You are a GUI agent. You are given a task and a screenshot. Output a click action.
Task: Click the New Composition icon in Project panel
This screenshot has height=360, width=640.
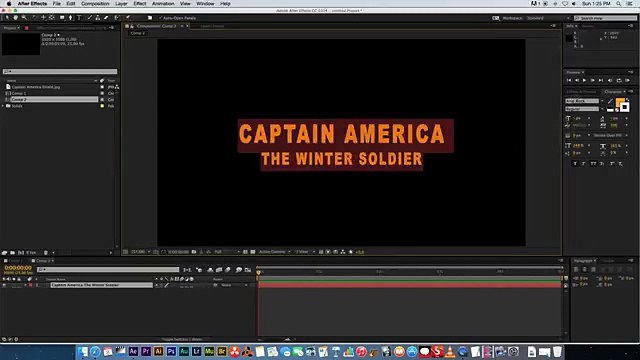tap(21, 253)
